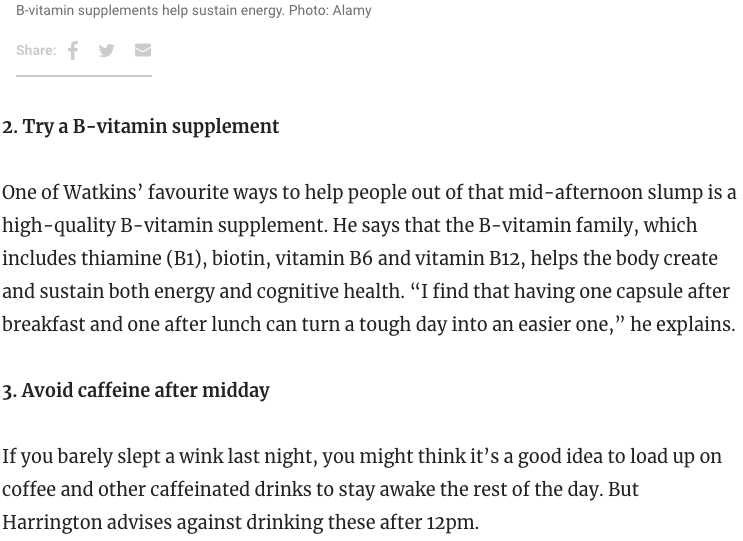Click the heading '3. Avoid caffeine after midday'

tap(136, 390)
